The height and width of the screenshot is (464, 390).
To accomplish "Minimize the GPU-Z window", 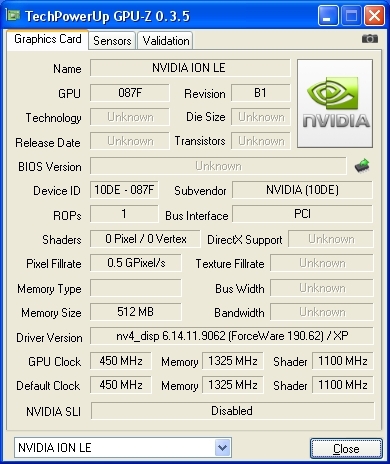I will (x=328, y=16).
